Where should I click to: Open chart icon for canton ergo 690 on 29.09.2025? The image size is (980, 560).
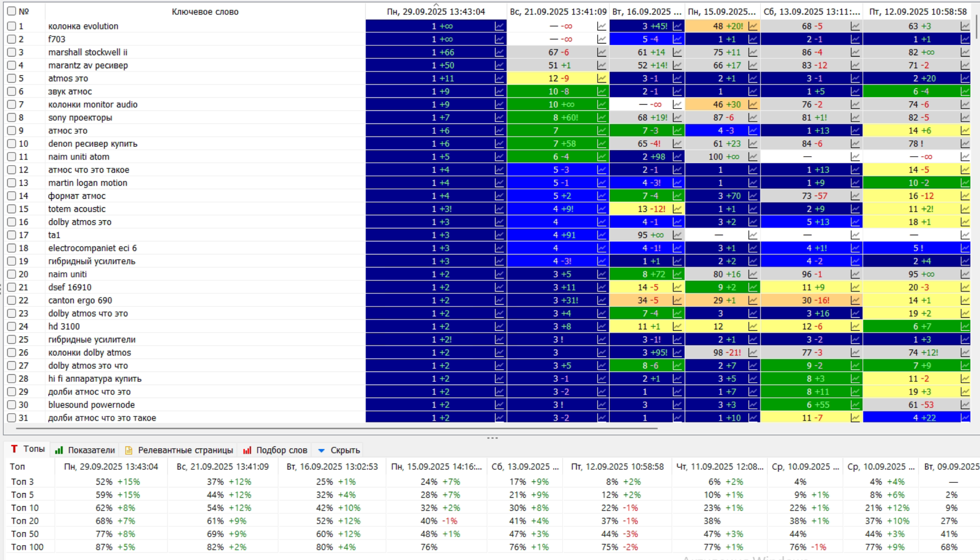coord(499,301)
